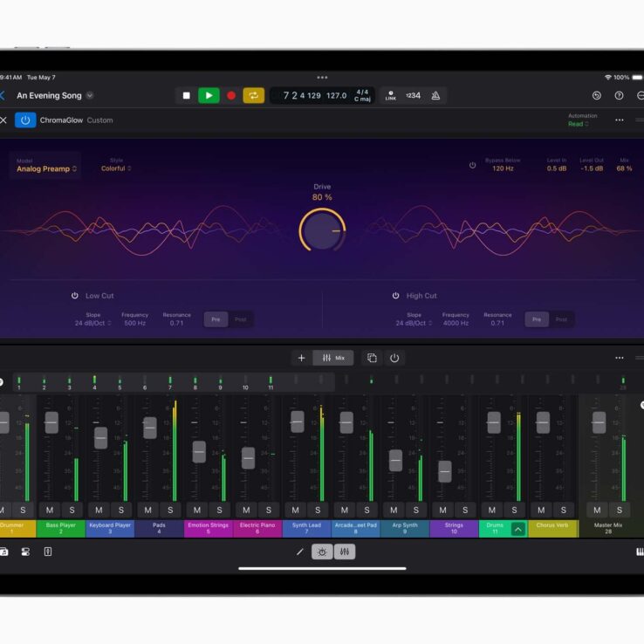Open the help question mark icon
The image size is (644, 644).
pos(619,96)
